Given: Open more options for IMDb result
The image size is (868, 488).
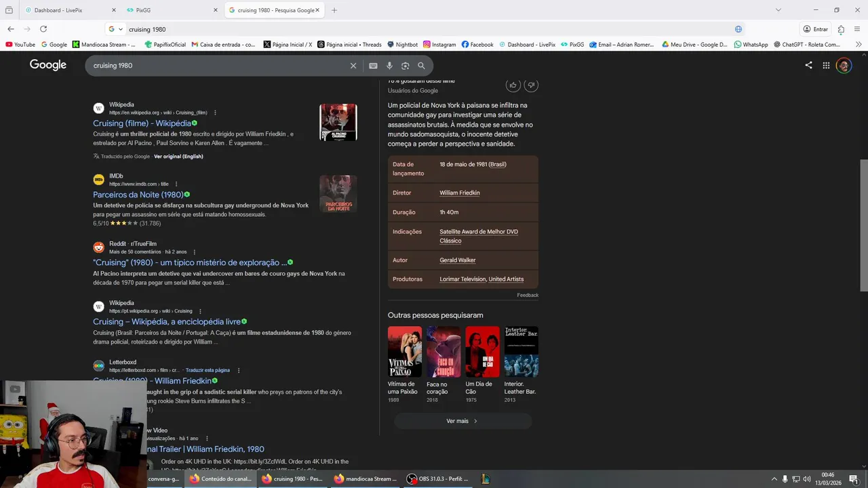Looking at the screenshot, I should tap(176, 184).
